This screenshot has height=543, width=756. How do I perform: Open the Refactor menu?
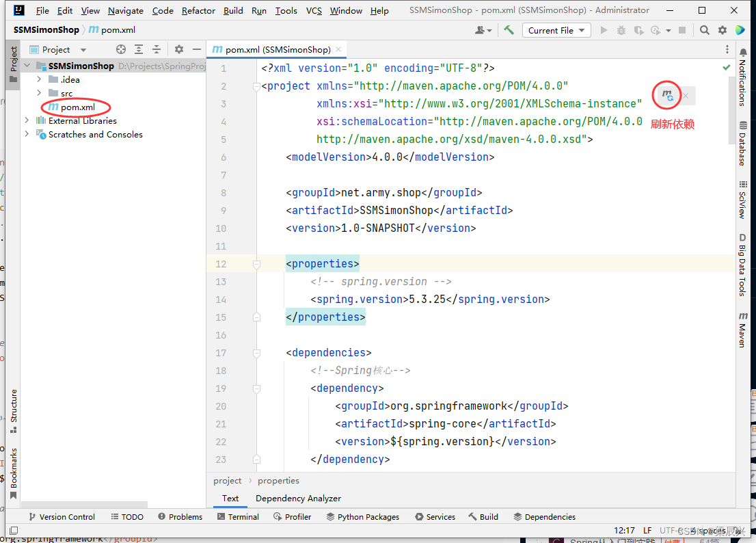click(x=198, y=11)
